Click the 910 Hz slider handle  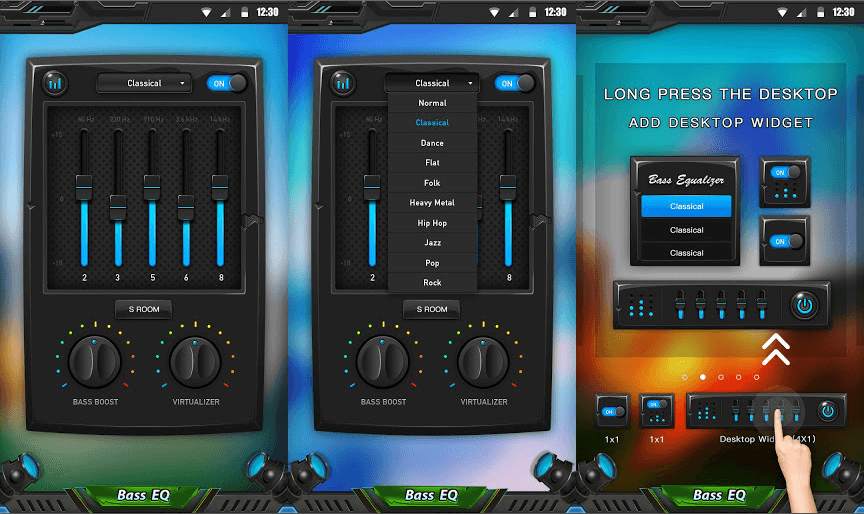[x=152, y=187]
